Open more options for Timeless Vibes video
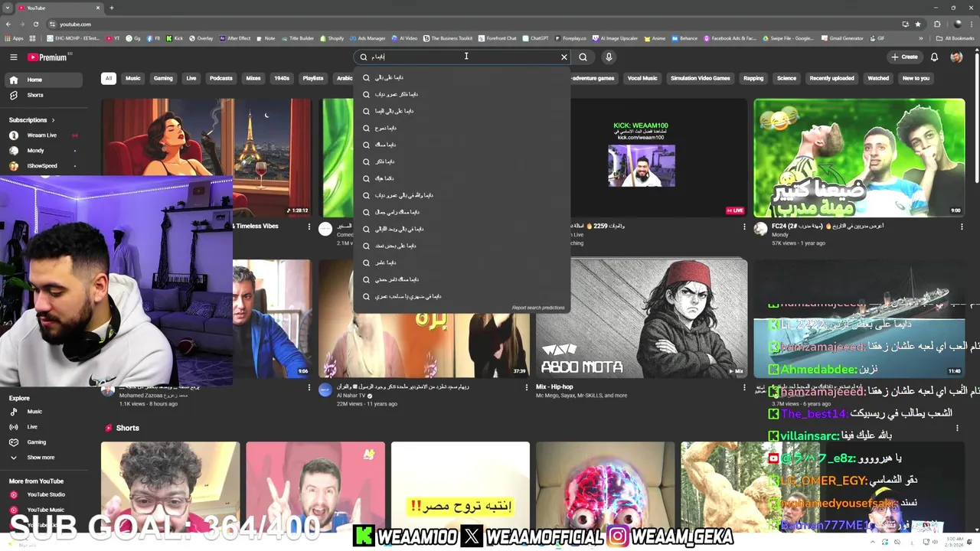The height and width of the screenshot is (551, 980). (x=309, y=227)
